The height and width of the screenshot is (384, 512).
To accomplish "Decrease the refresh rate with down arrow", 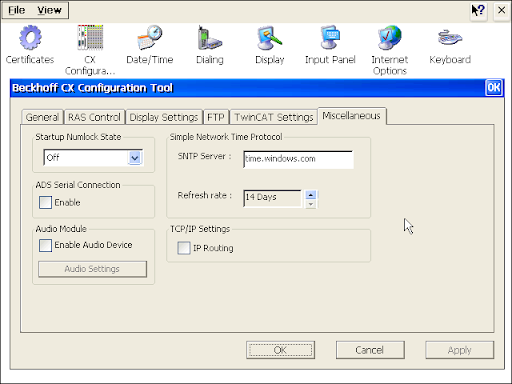I will tap(311, 204).
